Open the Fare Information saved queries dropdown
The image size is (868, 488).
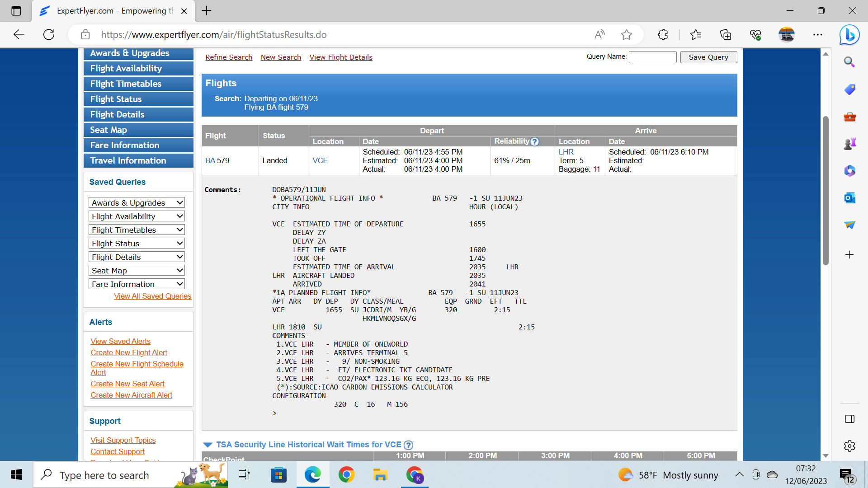(137, 284)
